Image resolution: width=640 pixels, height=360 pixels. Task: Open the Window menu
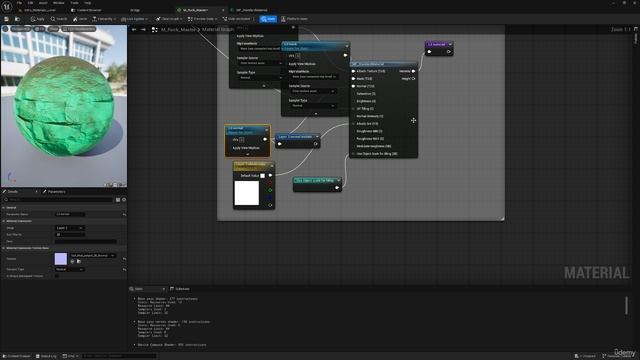click(59, 3)
